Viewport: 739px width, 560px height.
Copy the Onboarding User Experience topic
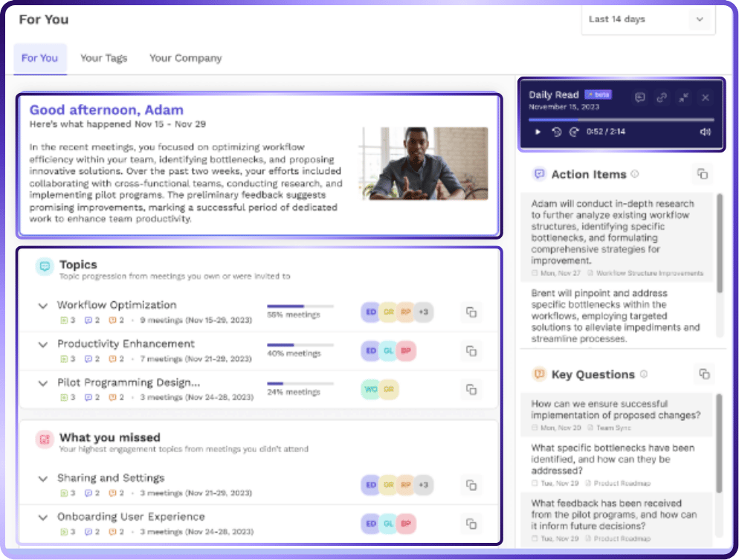pos(471,524)
